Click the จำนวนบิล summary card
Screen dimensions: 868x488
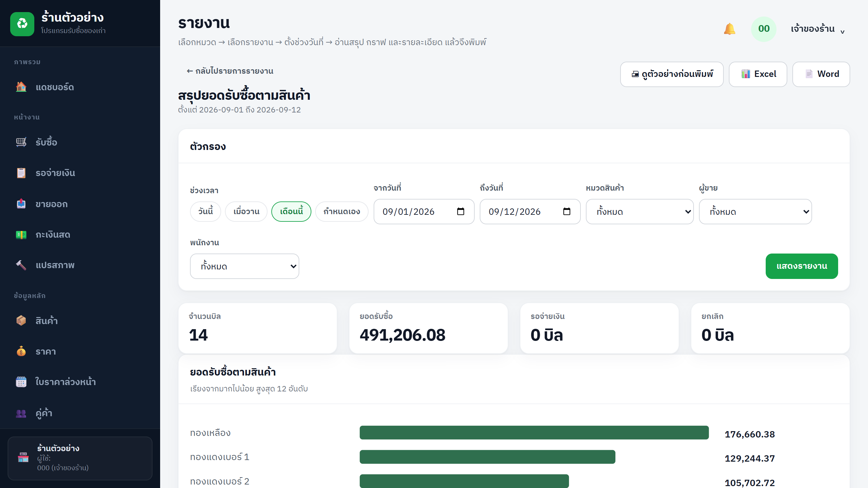(257, 328)
